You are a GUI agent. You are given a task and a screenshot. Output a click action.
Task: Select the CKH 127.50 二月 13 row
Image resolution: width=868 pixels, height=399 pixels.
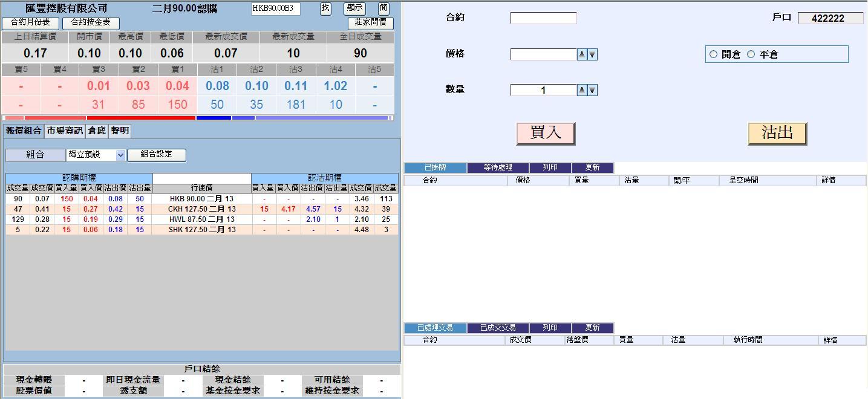202,209
